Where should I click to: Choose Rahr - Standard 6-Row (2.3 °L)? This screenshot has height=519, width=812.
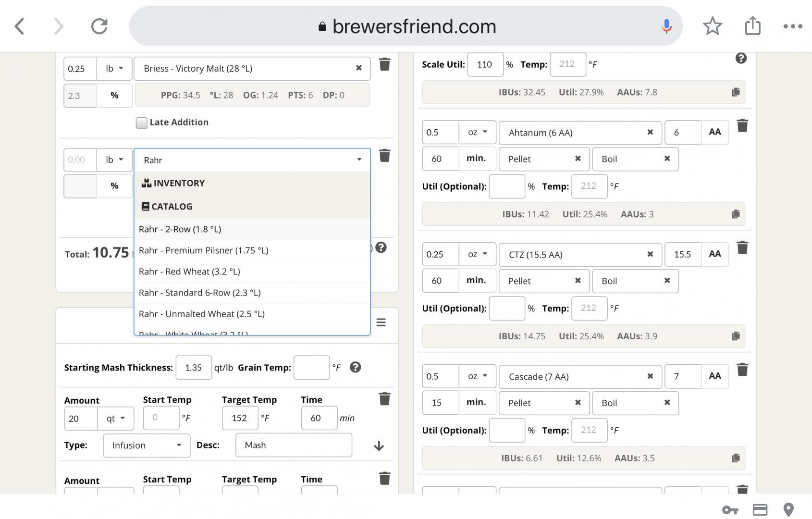(x=252, y=293)
